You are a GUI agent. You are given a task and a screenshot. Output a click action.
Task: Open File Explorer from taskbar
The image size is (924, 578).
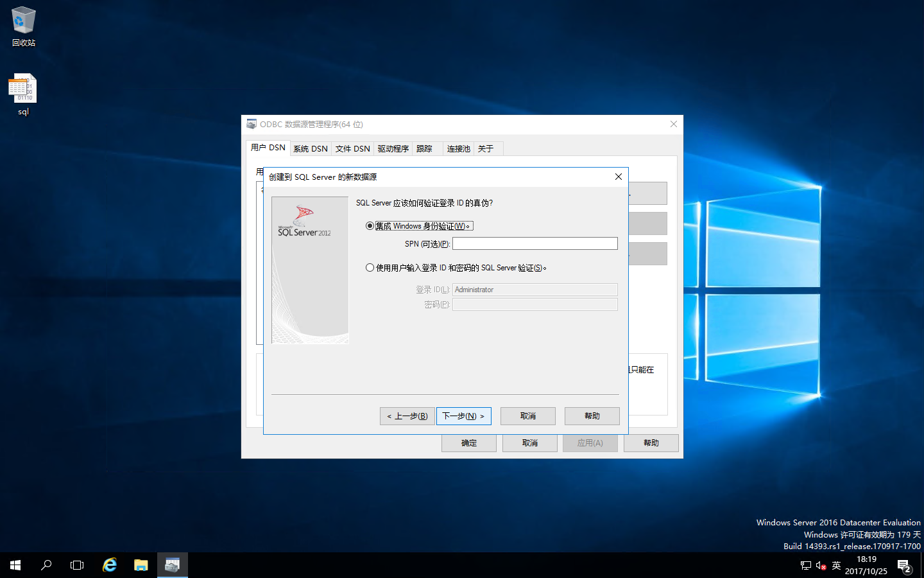point(141,565)
